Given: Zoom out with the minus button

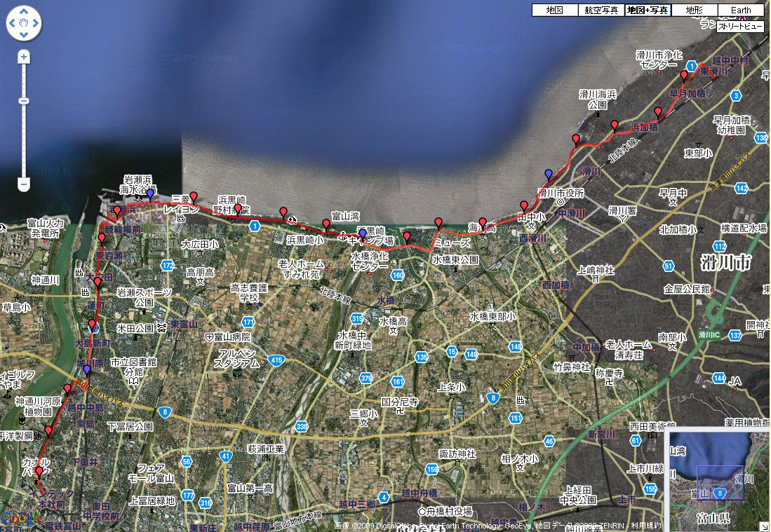Looking at the screenshot, I should (24, 185).
